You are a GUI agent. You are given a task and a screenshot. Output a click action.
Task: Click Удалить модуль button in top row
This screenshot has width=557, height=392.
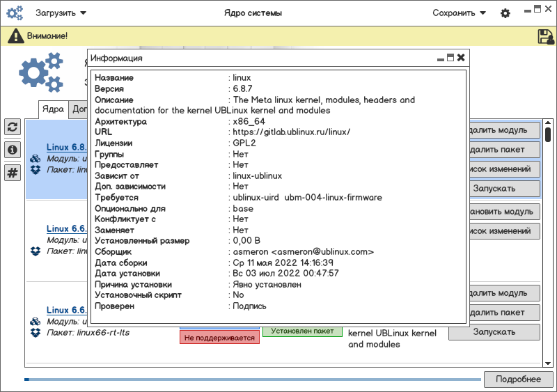505,130
